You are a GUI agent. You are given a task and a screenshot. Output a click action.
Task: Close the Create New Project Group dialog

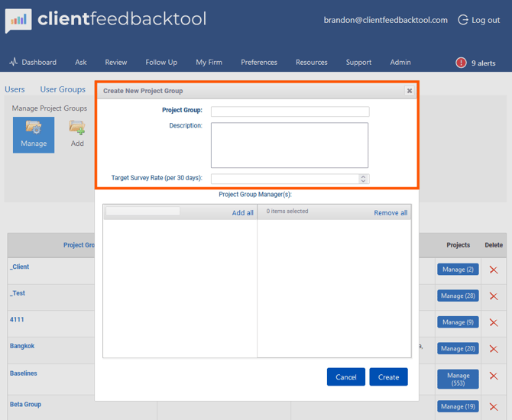(409, 91)
